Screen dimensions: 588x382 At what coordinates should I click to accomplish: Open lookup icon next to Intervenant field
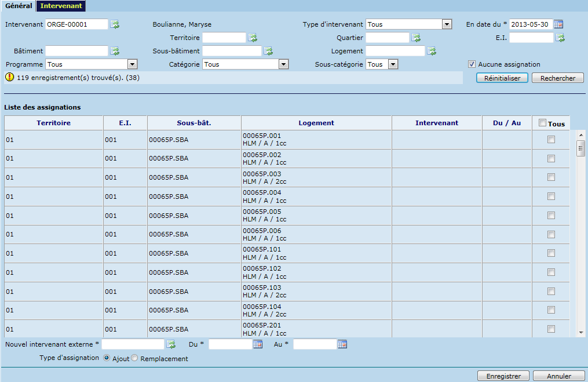pyautogui.click(x=115, y=24)
